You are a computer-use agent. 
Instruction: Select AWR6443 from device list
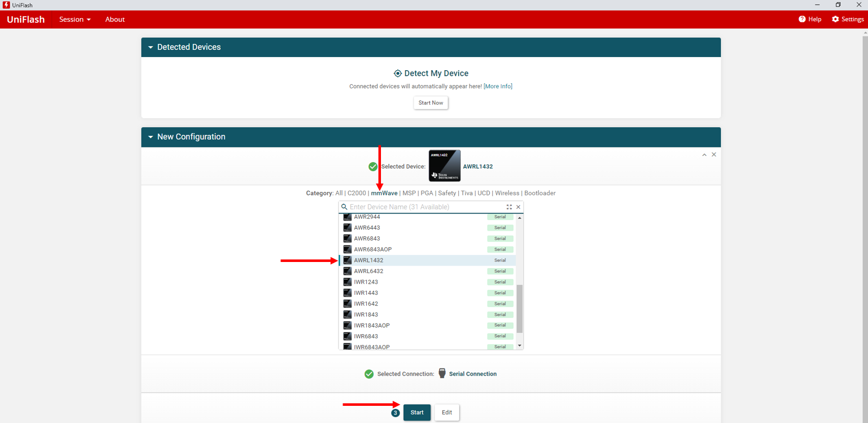[x=427, y=228]
